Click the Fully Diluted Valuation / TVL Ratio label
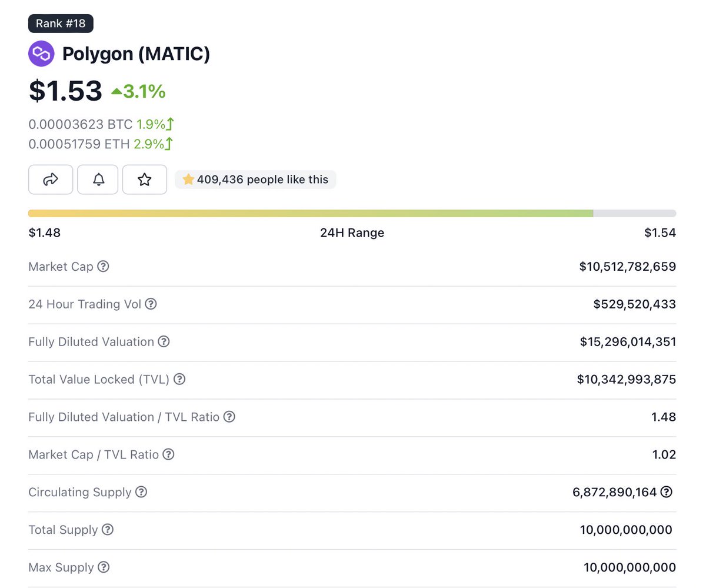This screenshot has width=706, height=588. point(124,417)
